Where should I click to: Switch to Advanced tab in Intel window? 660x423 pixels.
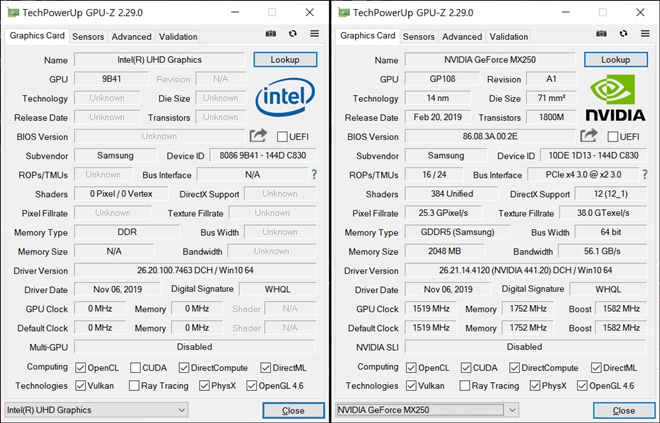[x=131, y=37]
